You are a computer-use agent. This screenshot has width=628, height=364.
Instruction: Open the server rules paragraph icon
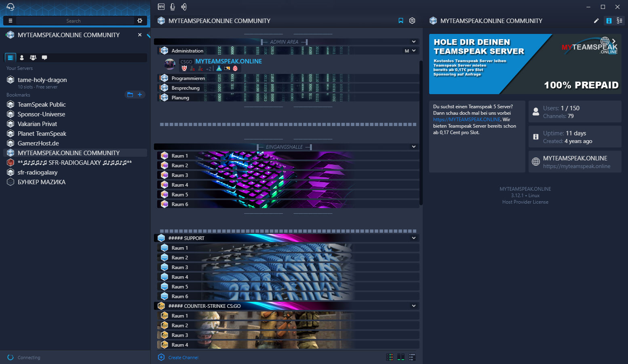pyautogui.click(x=620, y=21)
